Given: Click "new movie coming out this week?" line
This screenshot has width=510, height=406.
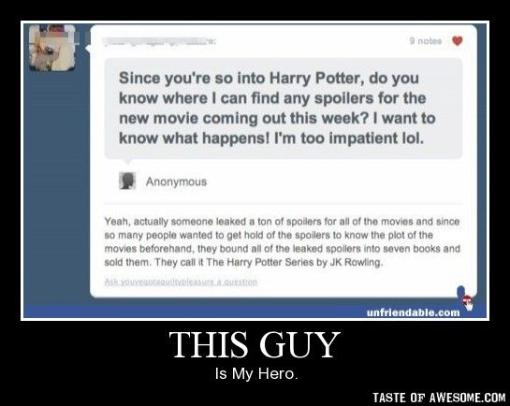Looking at the screenshot, I should (x=243, y=118).
